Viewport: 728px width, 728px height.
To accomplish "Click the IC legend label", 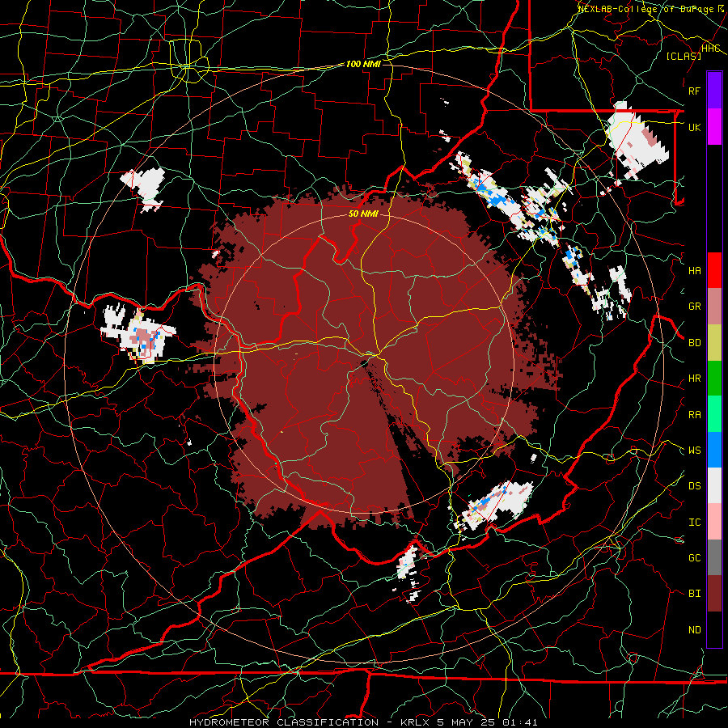I will click(694, 523).
